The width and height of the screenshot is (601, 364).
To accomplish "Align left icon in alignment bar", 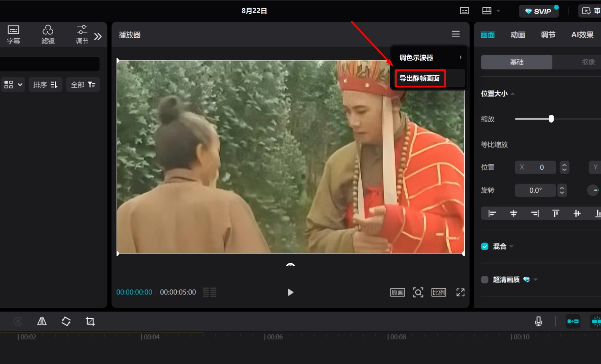I will 492,213.
